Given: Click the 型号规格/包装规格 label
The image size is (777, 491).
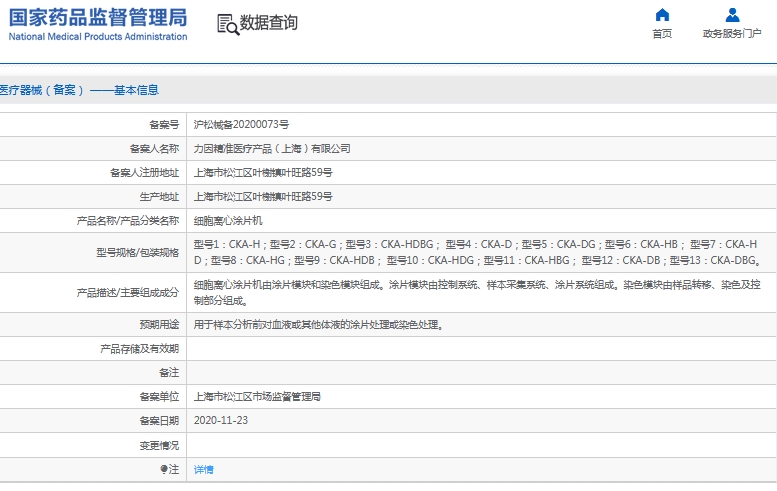Looking at the screenshot, I should point(137,252).
